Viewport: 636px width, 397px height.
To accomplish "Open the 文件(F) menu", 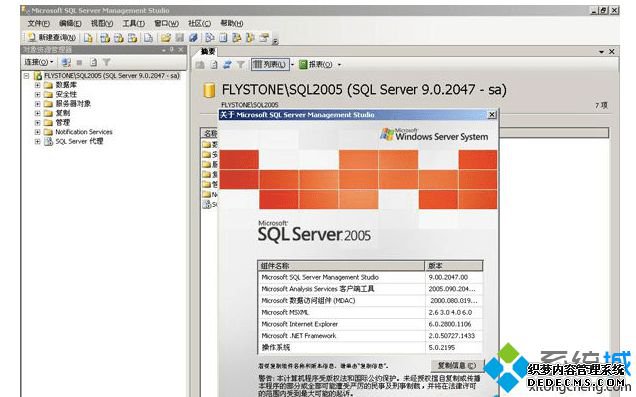I will pyautogui.click(x=39, y=24).
